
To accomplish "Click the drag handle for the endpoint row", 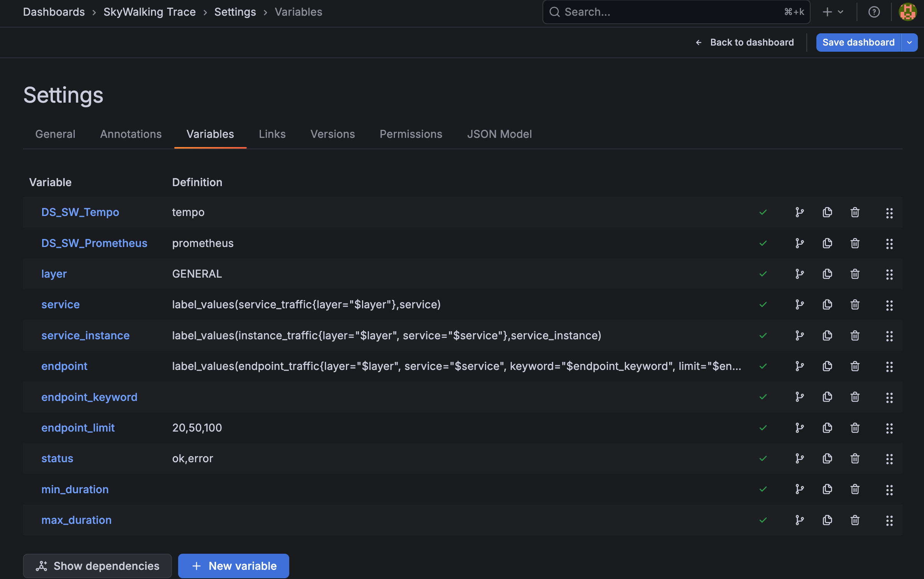I will click(x=889, y=366).
